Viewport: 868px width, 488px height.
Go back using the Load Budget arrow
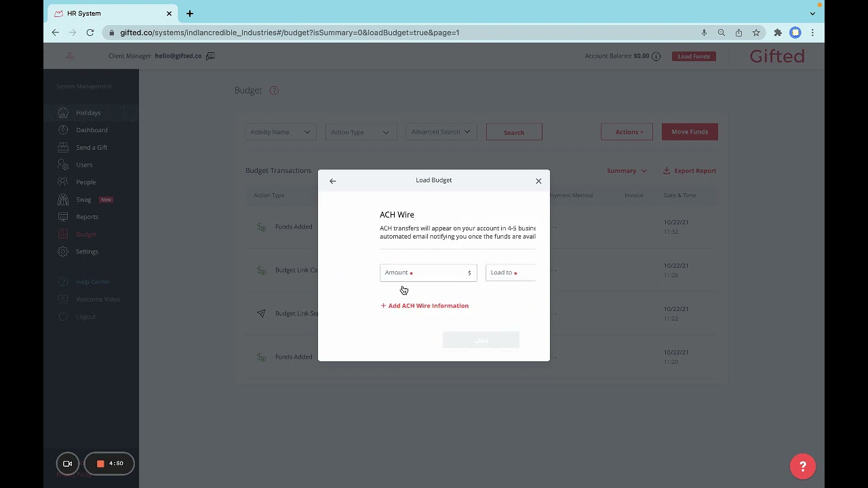[332, 181]
